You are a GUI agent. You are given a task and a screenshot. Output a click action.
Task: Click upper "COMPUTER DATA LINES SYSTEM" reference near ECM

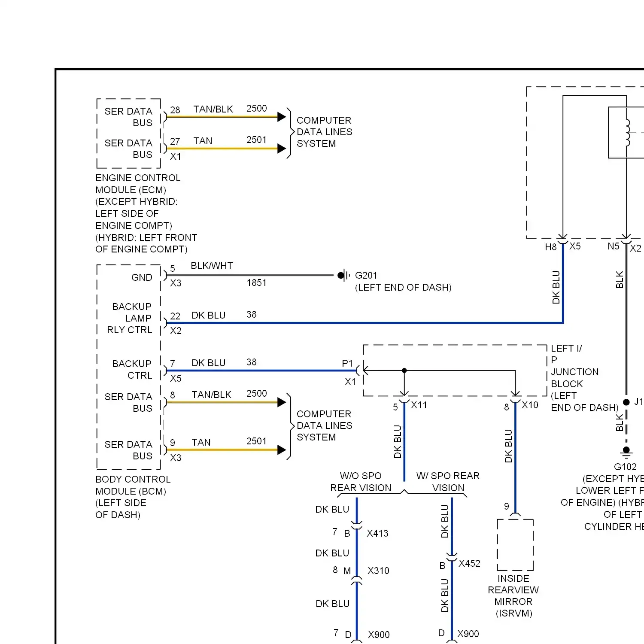324,132
